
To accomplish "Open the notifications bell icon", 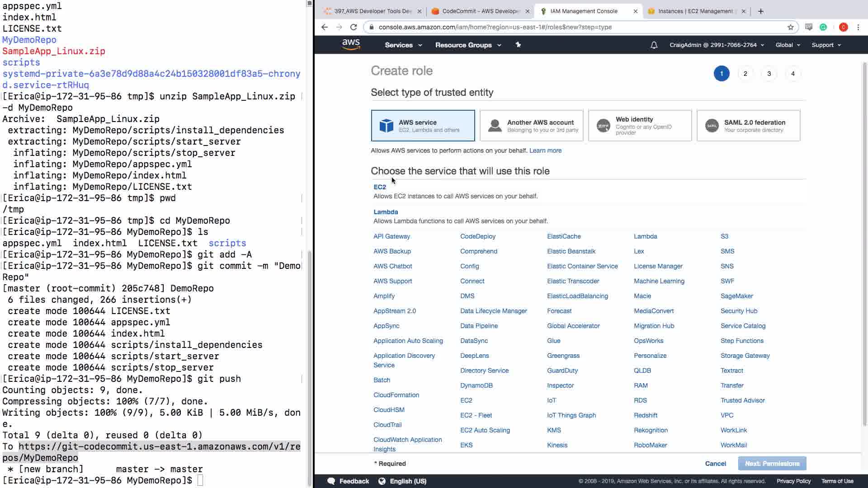I will pos(654,45).
